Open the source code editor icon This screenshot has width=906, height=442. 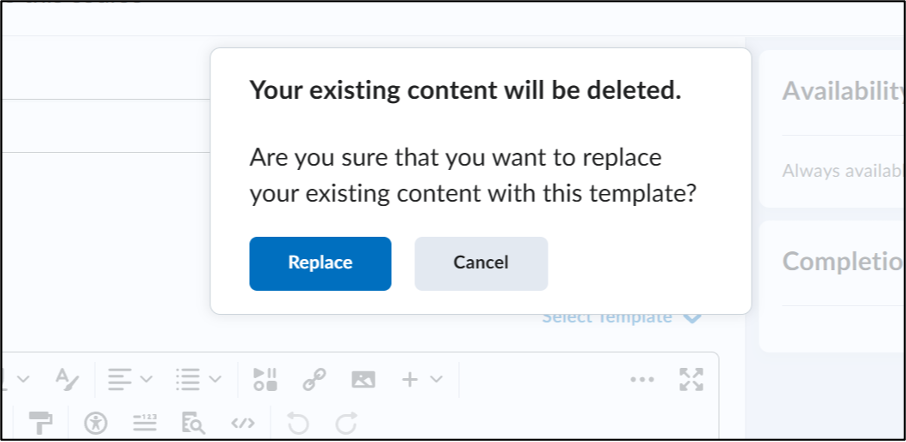coord(243,424)
